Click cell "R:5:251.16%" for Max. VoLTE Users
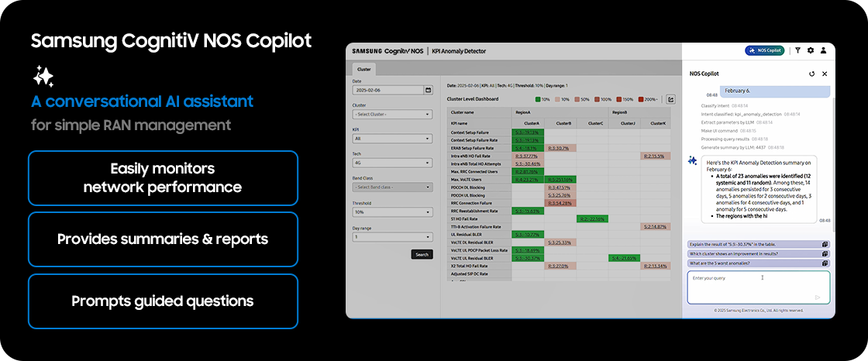 [560, 180]
